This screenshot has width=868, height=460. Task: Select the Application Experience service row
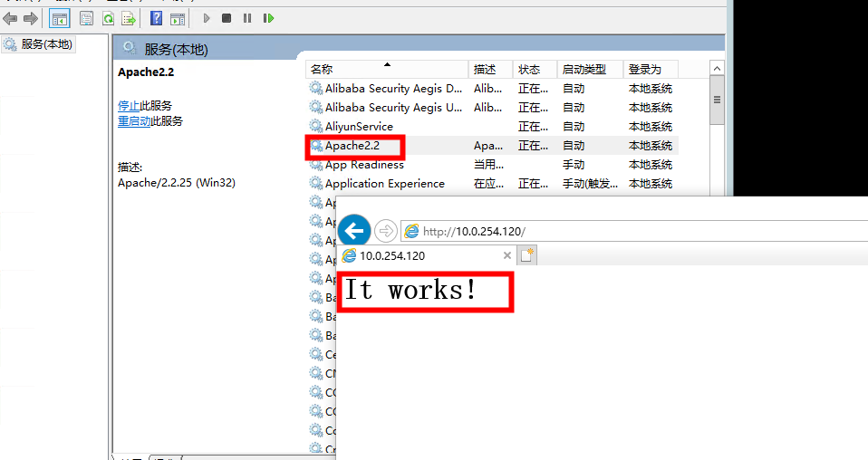[x=492, y=183]
